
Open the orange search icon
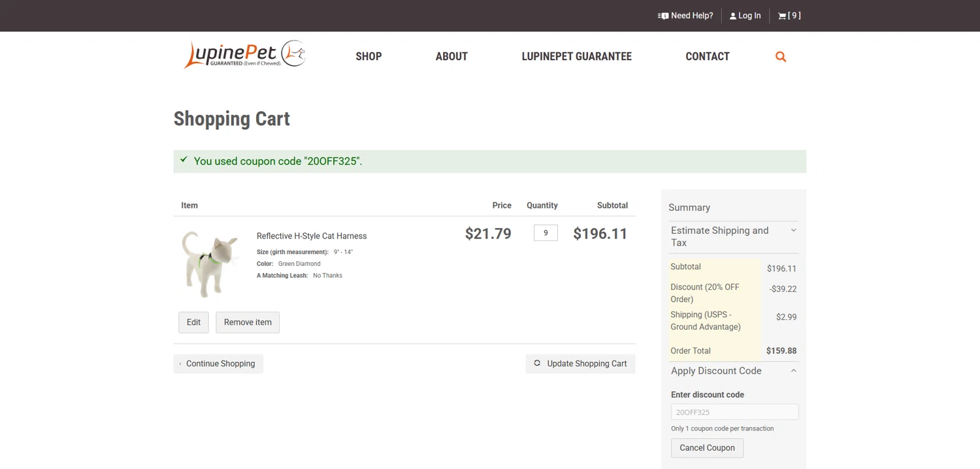pos(781,57)
